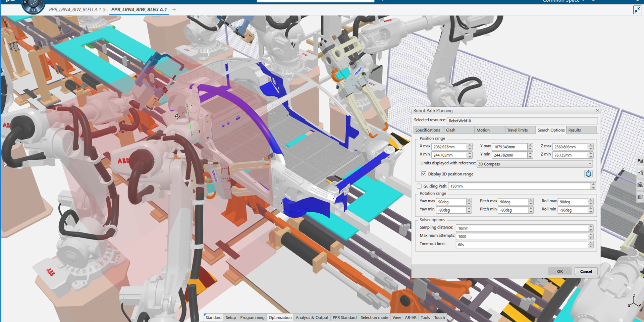Enable the Guiding Path checkbox
The height and width of the screenshot is (322, 644).
tap(419, 186)
